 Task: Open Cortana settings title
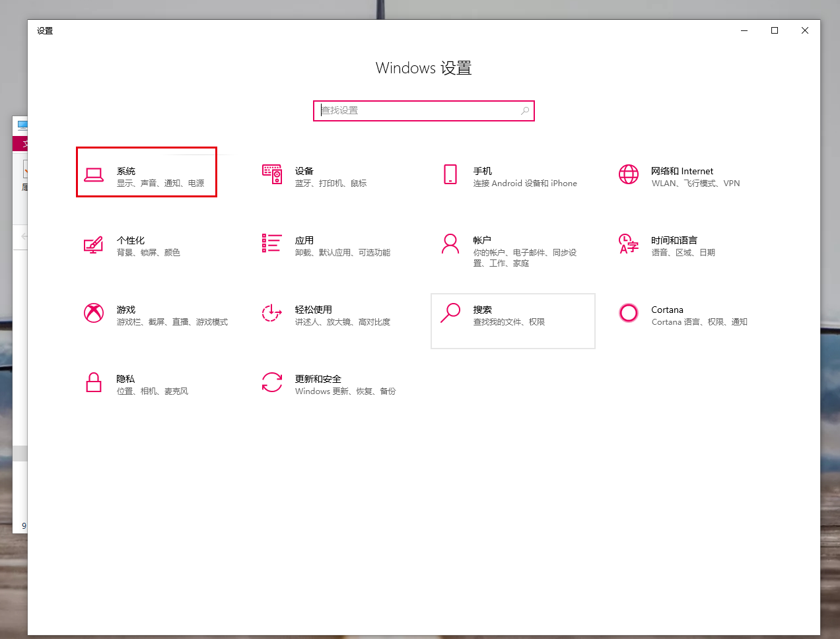[667, 310]
